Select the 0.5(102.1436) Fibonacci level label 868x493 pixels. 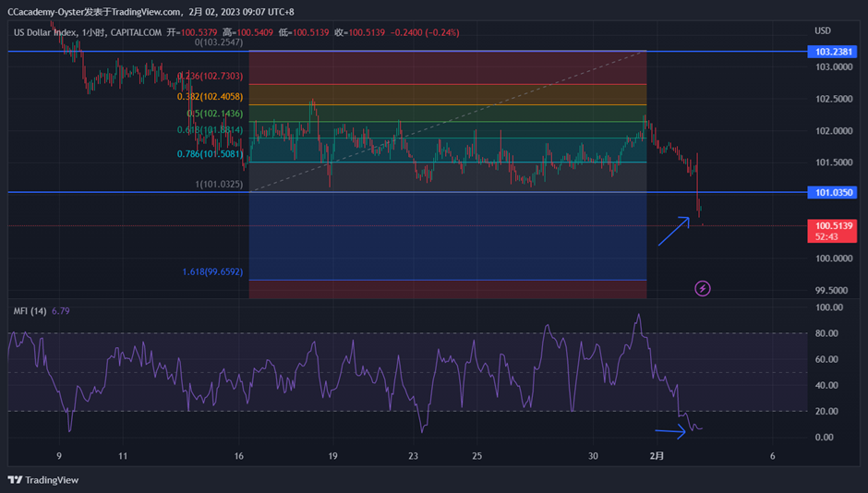[214, 114]
